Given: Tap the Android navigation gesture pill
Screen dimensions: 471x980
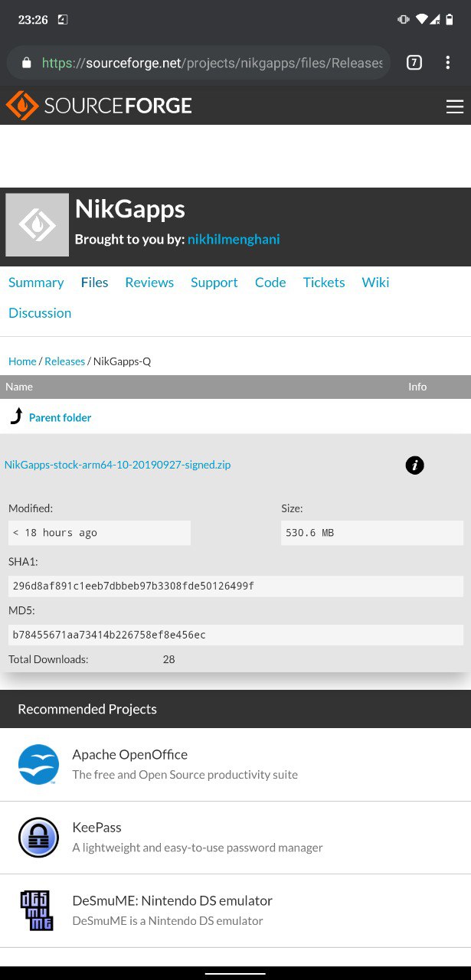Looking at the screenshot, I should (x=235, y=973).
